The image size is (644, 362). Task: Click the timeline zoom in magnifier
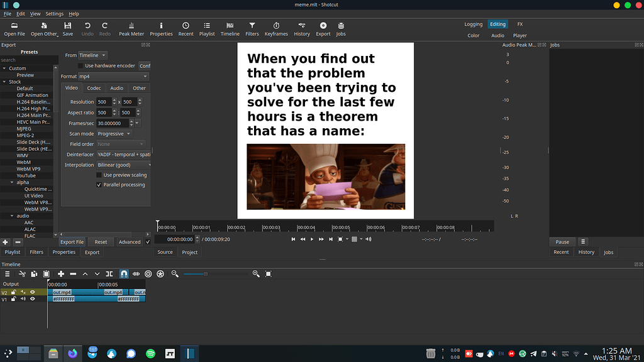[257, 274]
